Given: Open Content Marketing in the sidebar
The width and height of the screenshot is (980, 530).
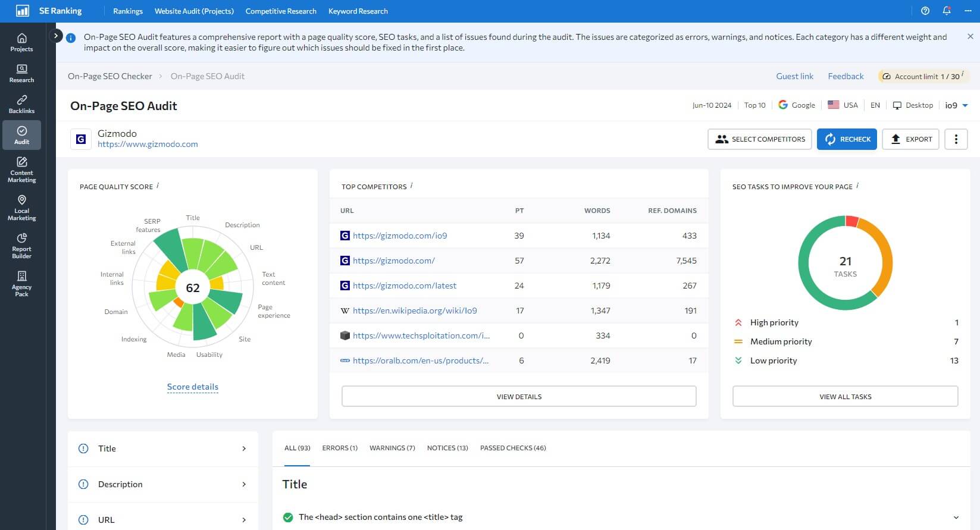Looking at the screenshot, I should pos(21,170).
